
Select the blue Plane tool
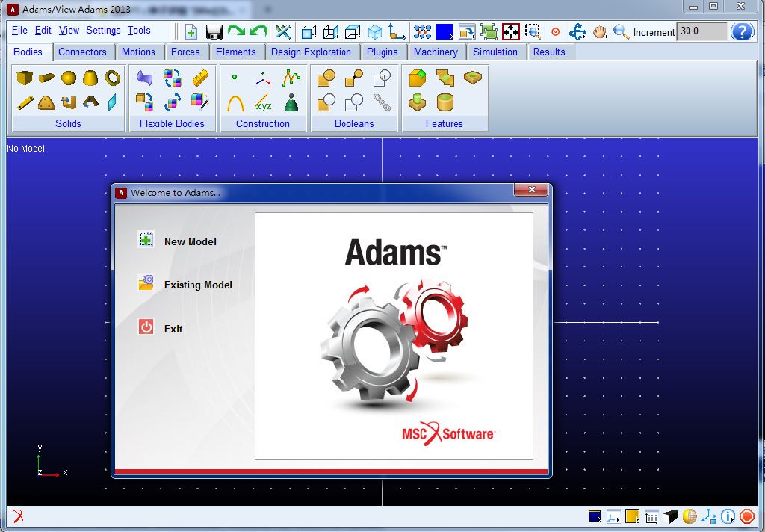point(112,102)
